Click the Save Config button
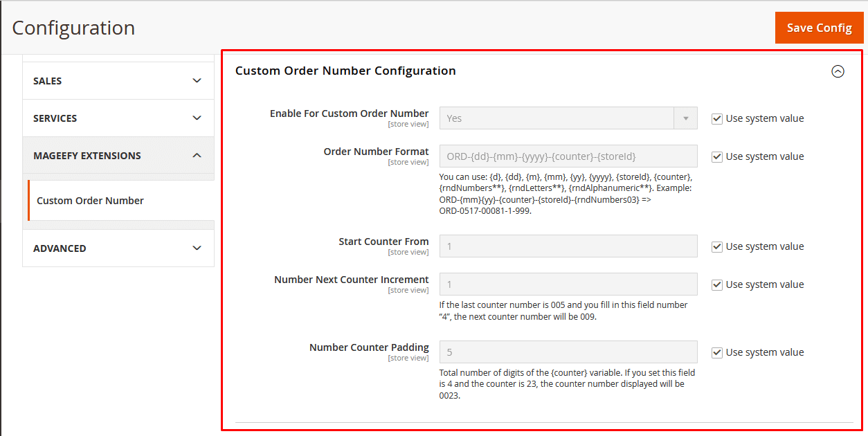This screenshot has height=436, width=868. coord(819,28)
